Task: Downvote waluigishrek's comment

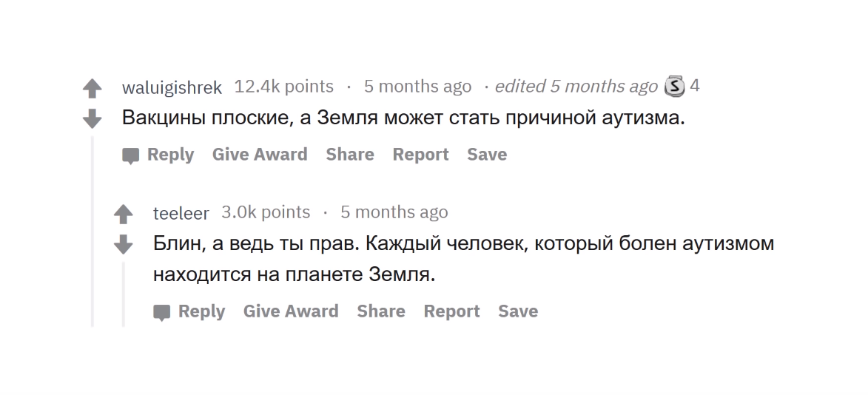Action: tap(92, 118)
